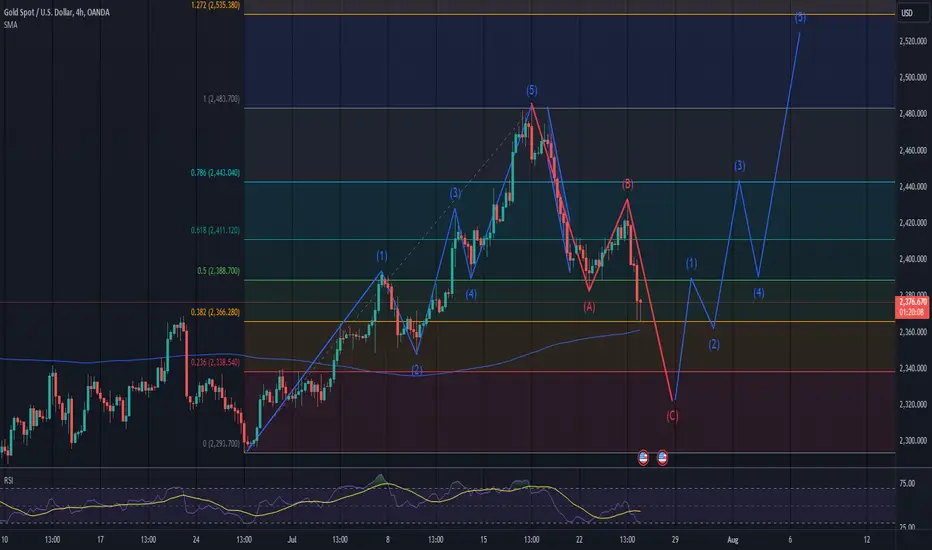The image size is (932, 550).
Task: Click the Jul label on time axis
Action: (x=292, y=540)
